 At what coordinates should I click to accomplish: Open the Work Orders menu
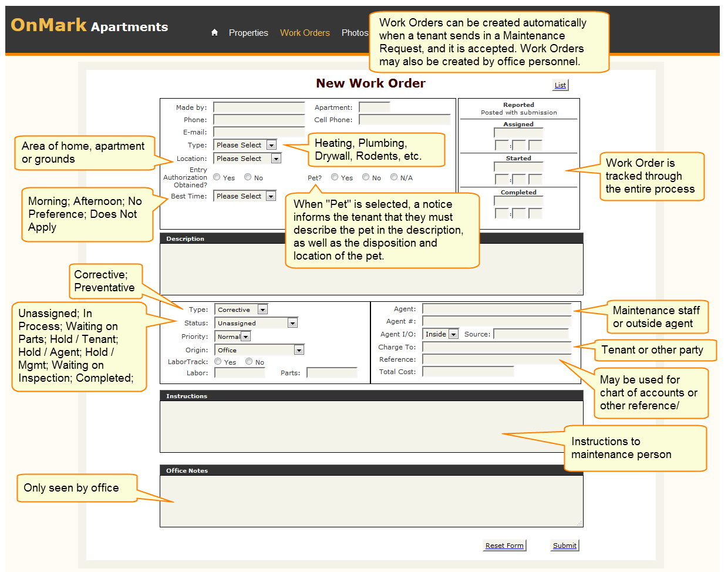[x=305, y=33]
